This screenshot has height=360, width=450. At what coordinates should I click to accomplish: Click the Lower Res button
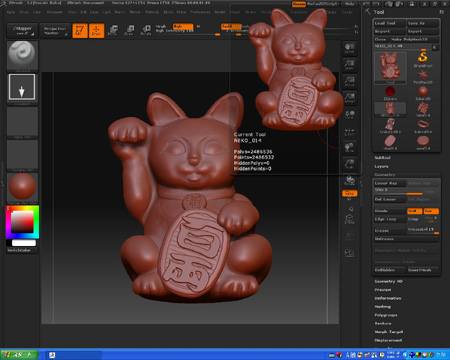(389, 183)
